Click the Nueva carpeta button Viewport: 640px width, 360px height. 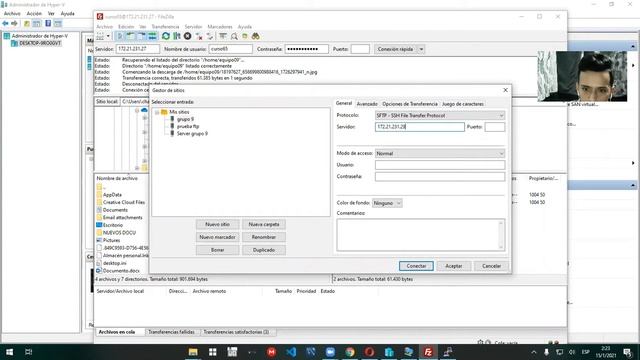click(264, 224)
